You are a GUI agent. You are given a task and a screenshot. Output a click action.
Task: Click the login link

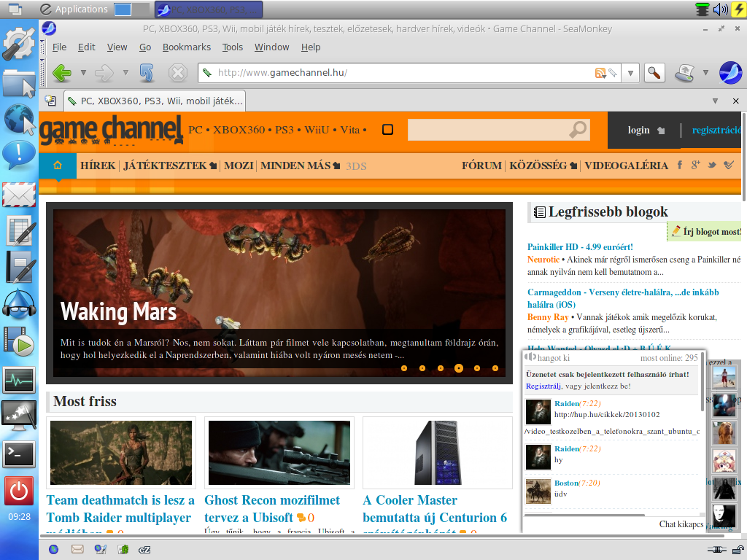(638, 130)
